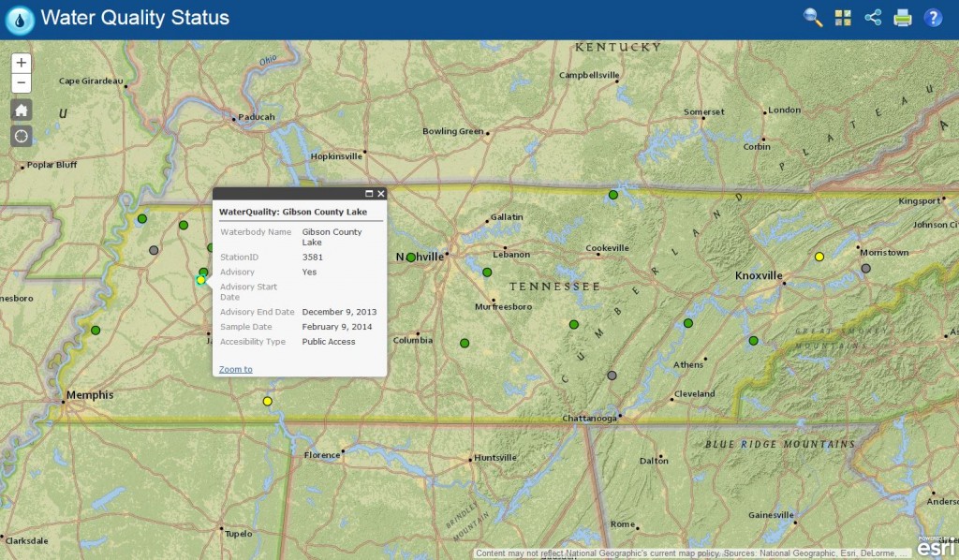Select green marker south of Knoxville
This screenshot has width=959, height=560.
(754, 341)
